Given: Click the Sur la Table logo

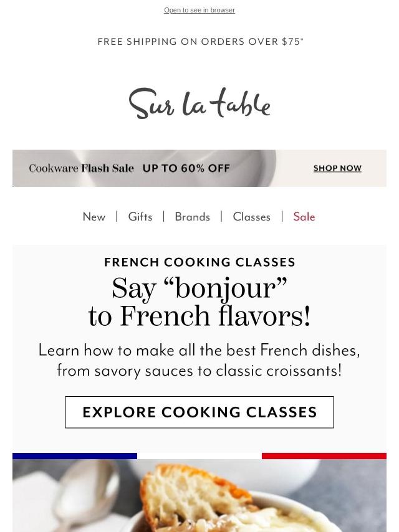Looking at the screenshot, I should [x=199, y=103].
